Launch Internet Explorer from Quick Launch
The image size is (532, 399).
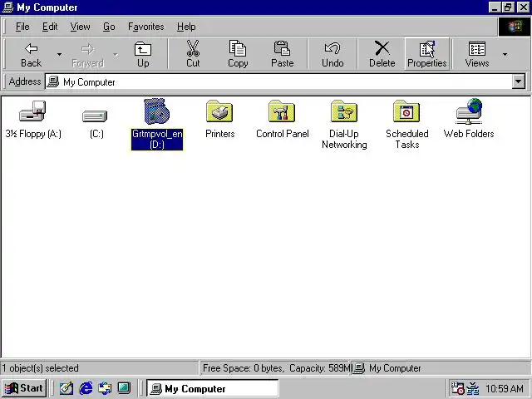point(86,388)
